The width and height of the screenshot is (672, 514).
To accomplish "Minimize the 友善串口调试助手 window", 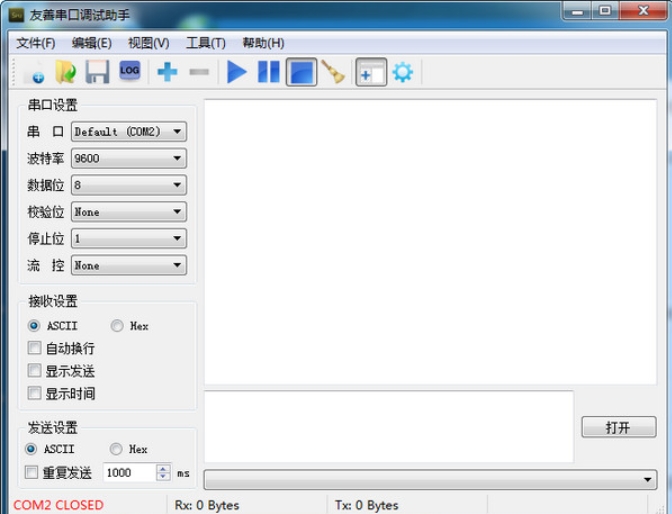I will [577, 12].
